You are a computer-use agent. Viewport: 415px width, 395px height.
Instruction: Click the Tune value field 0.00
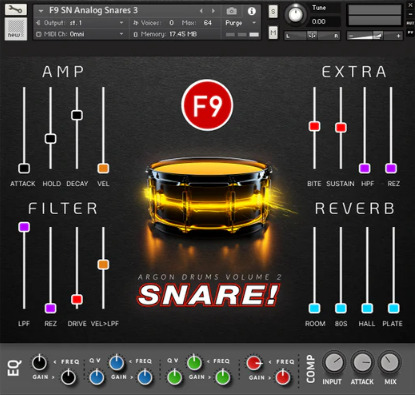(325, 22)
